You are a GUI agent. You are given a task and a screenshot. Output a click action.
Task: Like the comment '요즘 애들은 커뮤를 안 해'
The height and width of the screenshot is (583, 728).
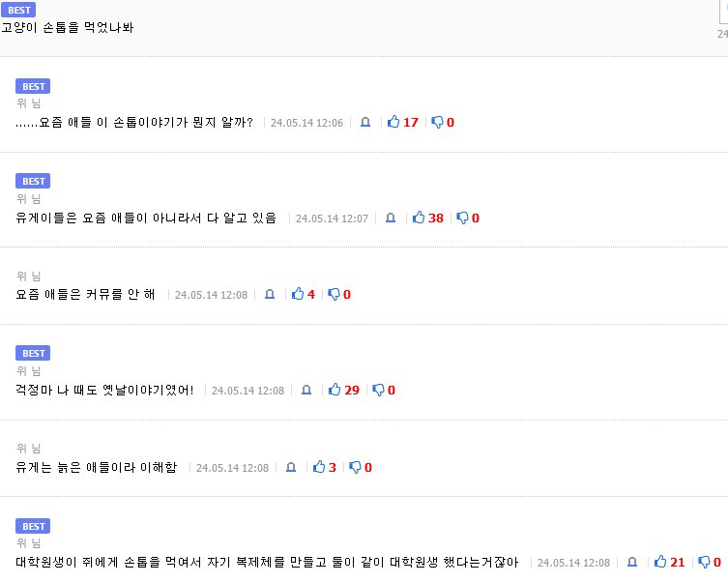298,294
